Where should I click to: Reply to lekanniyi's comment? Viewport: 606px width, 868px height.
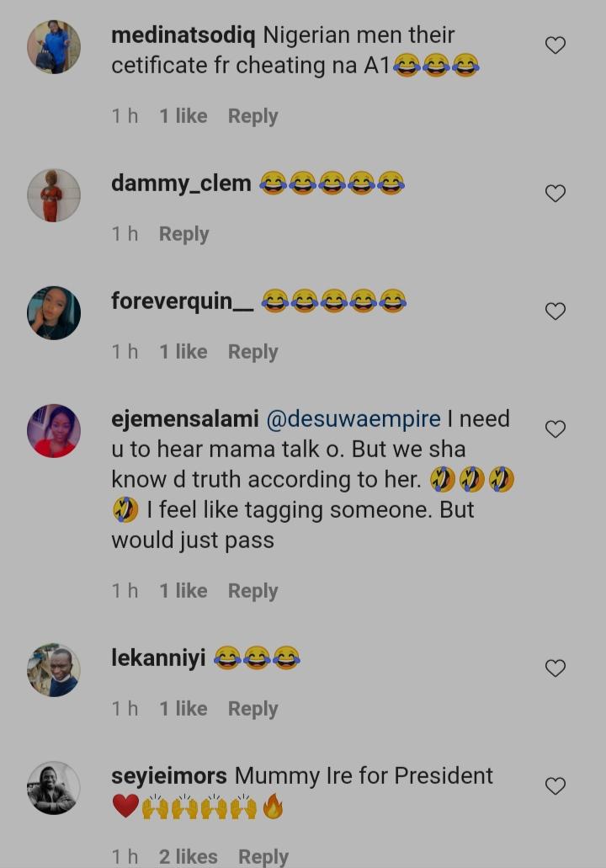point(252,709)
